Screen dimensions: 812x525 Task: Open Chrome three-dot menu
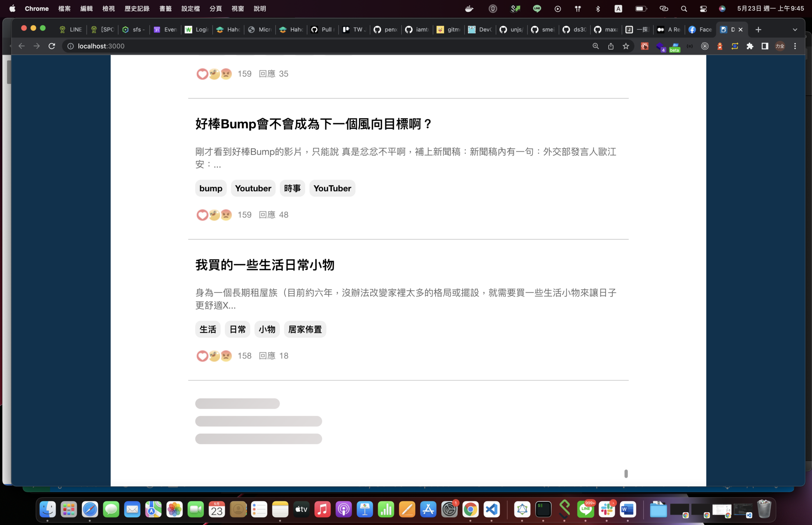795,46
